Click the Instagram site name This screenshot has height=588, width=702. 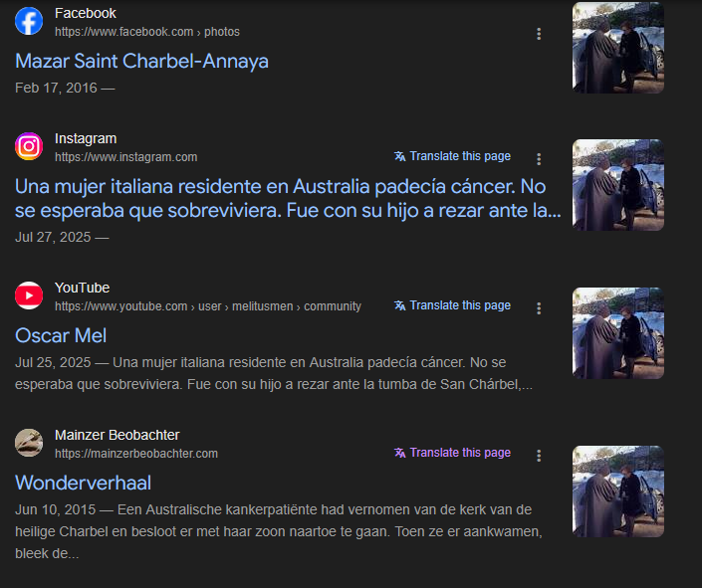86,138
